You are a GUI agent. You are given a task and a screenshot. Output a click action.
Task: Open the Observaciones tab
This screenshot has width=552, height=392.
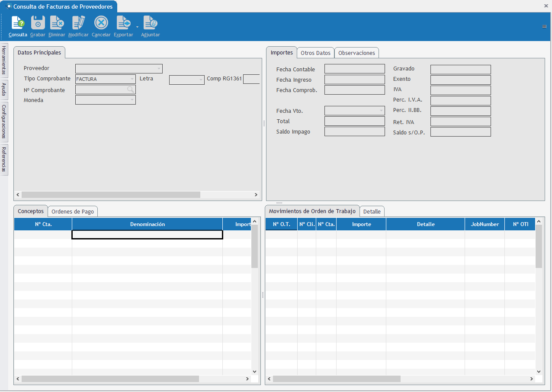click(356, 53)
